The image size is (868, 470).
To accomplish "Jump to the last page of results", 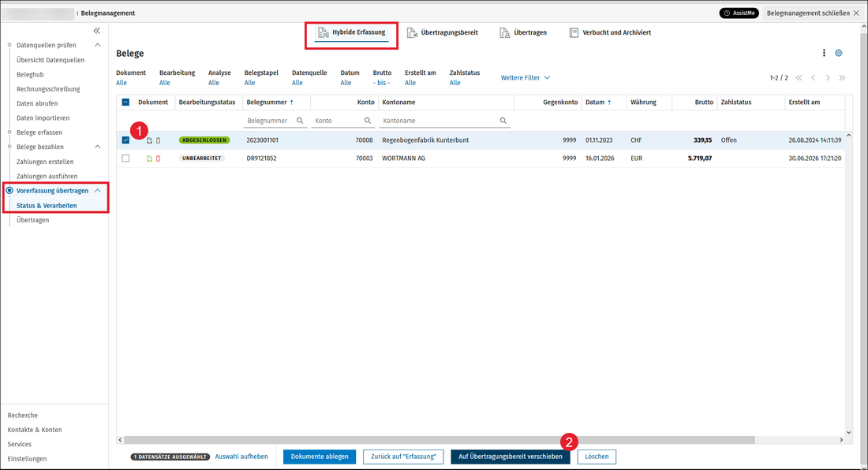I will point(842,78).
